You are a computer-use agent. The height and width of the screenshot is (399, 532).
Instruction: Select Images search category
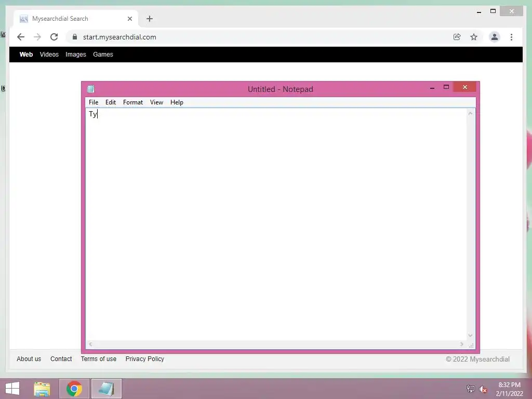(76, 54)
